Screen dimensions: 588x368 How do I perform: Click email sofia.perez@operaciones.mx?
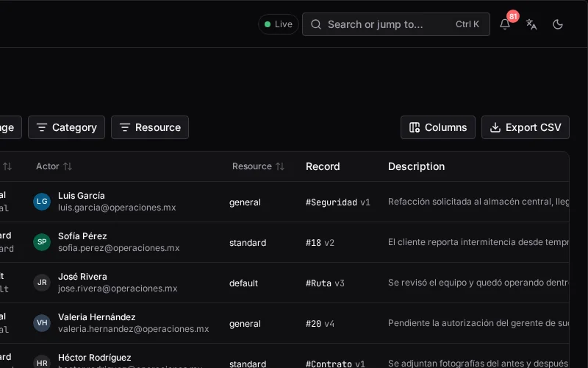coord(119,248)
